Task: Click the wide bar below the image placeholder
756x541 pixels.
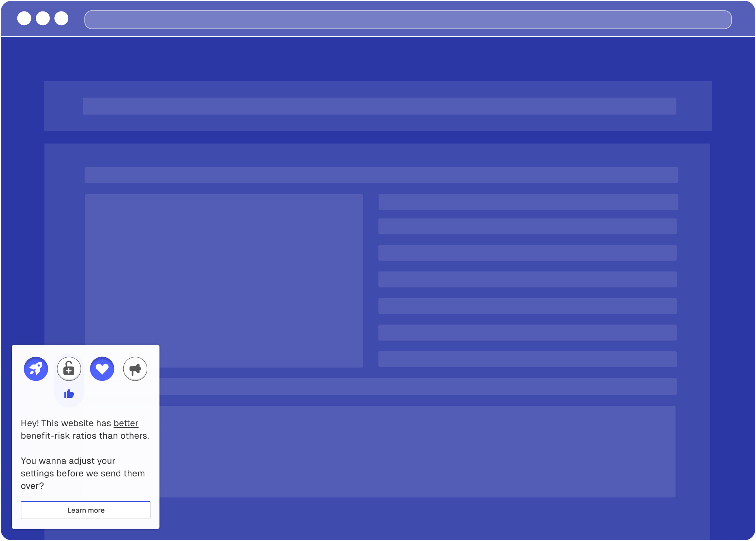Action: click(417, 386)
